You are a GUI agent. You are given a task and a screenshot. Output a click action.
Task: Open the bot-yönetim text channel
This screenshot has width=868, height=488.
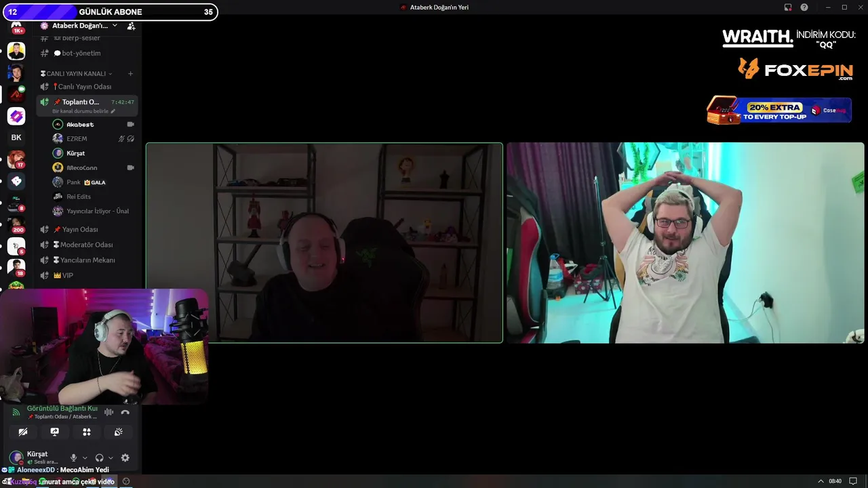(x=87, y=54)
